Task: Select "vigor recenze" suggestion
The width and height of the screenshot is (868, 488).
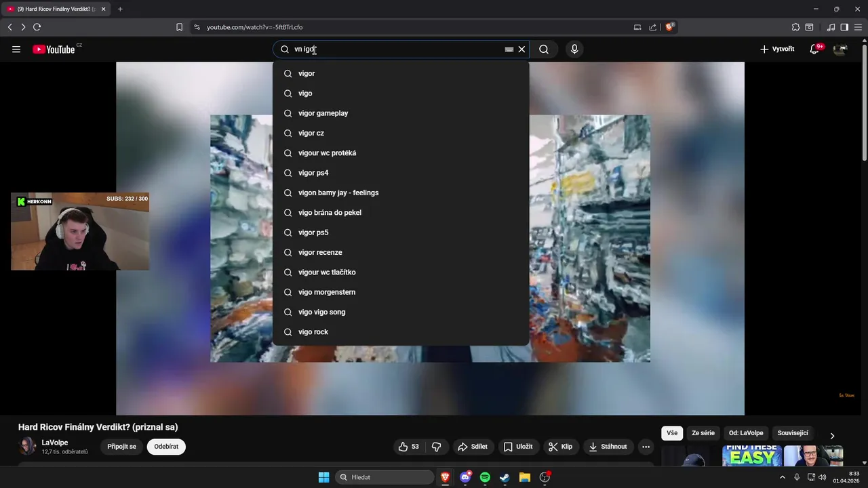Action: tap(401, 252)
